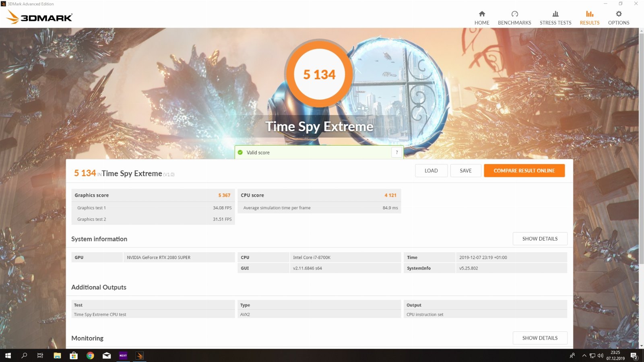This screenshot has height=362, width=644.
Task: Click the LOAD button
Action: pos(431,171)
